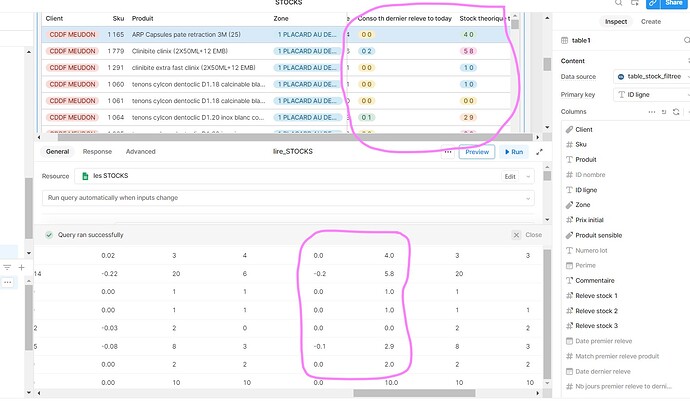Image resolution: width=690 pixels, height=401 pixels.
Task: Open the Advanced query tab
Action: 140,151
